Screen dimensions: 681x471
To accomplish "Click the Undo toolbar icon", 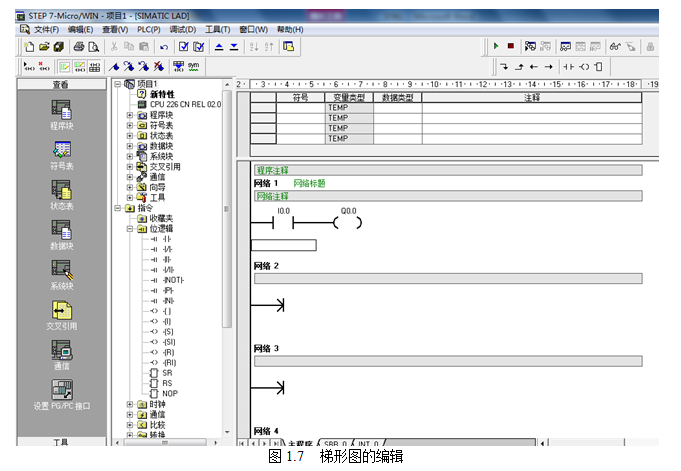I will pyautogui.click(x=164, y=46).
